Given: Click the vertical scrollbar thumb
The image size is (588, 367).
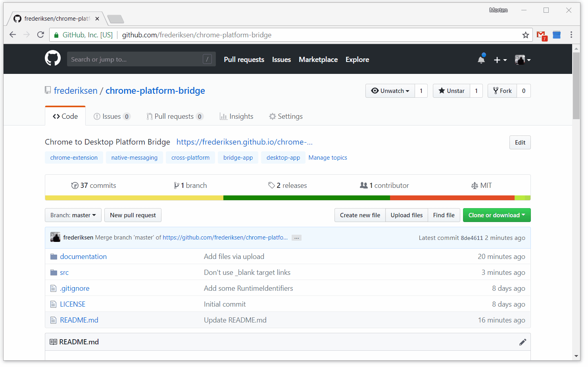Looking at the screenshot, I should 576,85.
